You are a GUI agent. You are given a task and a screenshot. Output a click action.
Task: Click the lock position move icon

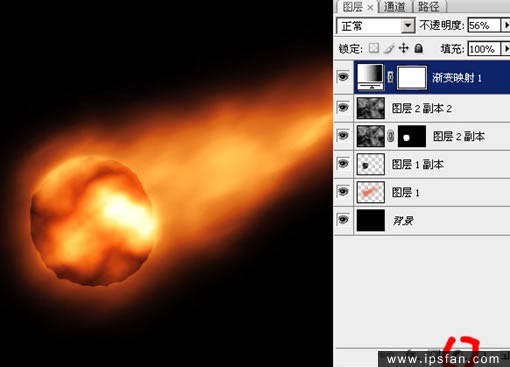404,48
